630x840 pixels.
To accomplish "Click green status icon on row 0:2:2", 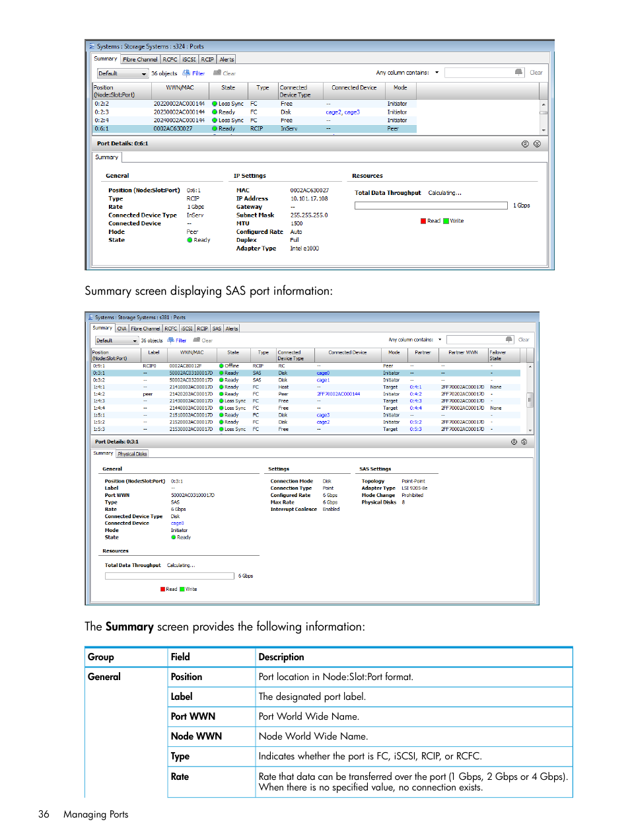I will (215, 104).
